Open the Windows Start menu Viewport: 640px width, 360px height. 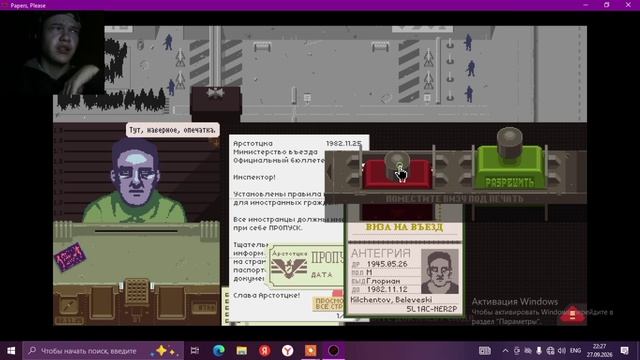(11, 351)
